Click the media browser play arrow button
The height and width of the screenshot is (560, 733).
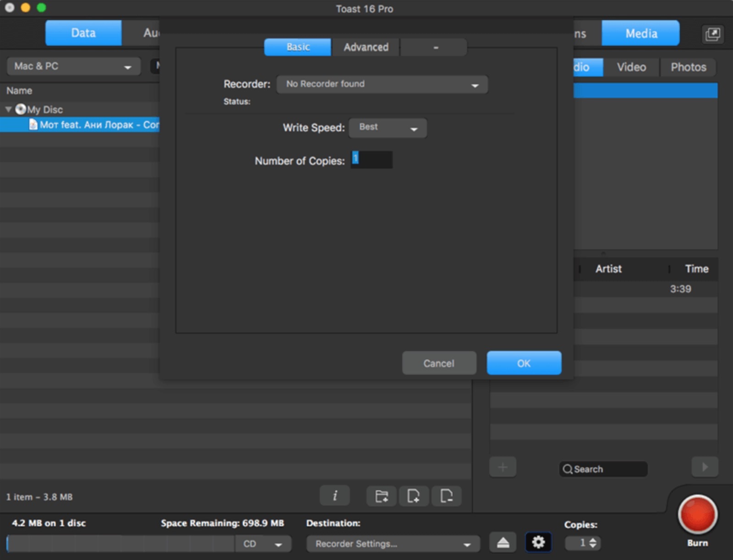pos(705,467)
